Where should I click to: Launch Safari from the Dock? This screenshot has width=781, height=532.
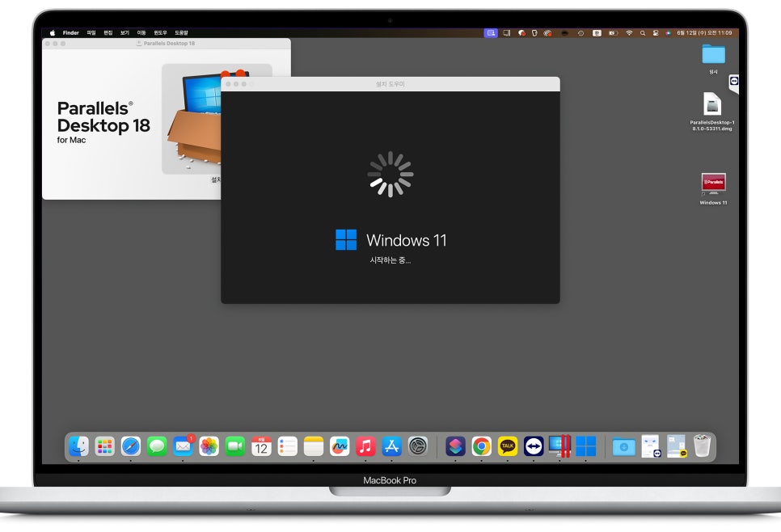tap(131, 446)
